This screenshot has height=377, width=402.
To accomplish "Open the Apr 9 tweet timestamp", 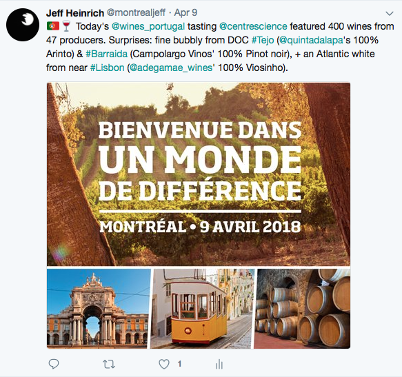I will point(186,13).
